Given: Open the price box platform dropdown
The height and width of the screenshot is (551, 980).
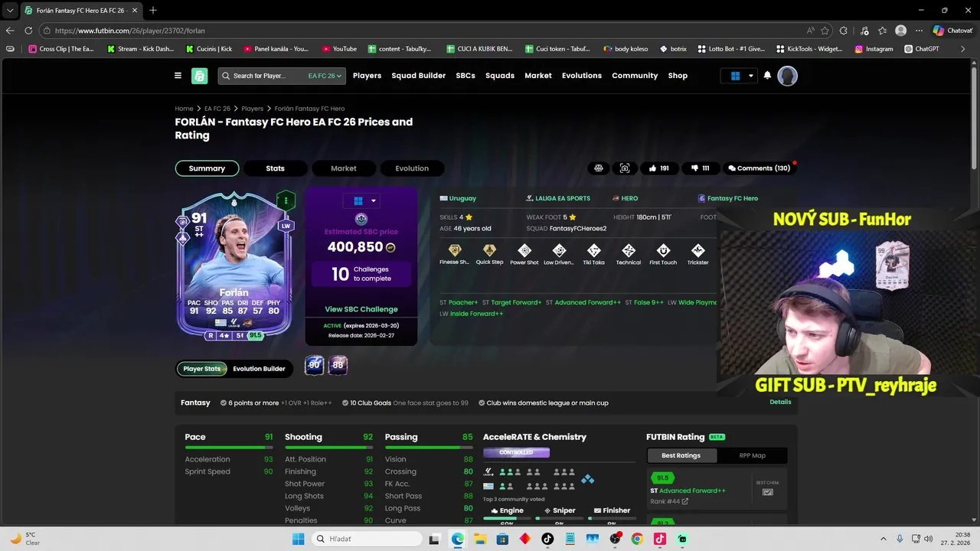Looking at the screenshot, I should (362, 201).
